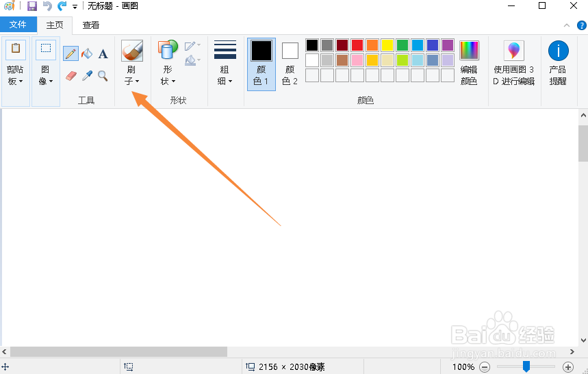Open Paint 3D editing icon
Screen dimensions: 588x374
514,51
